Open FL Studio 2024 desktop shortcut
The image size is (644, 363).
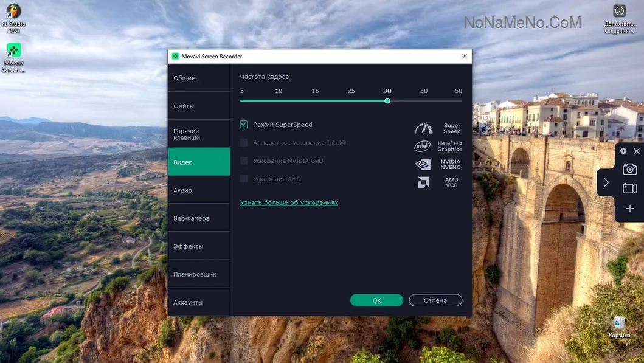coord(13,18)
